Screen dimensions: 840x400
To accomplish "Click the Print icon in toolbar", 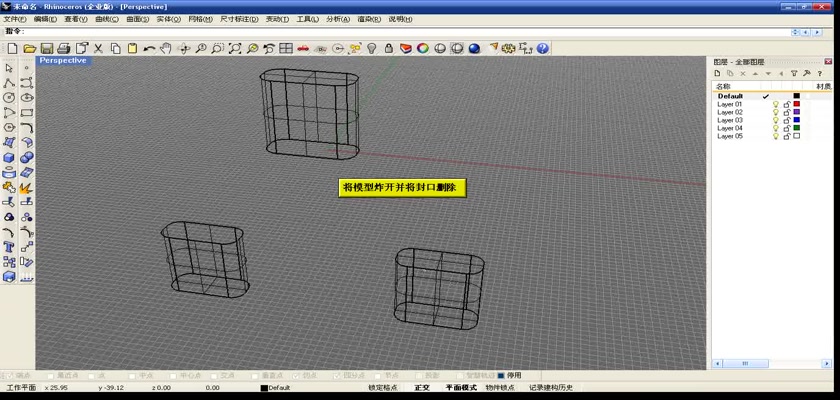I will click(63, 48).
